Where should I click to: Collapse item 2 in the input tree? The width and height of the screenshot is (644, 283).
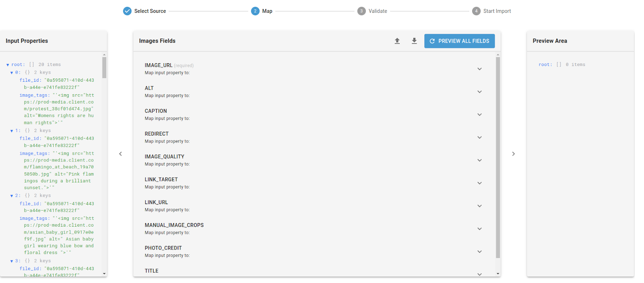12,196
